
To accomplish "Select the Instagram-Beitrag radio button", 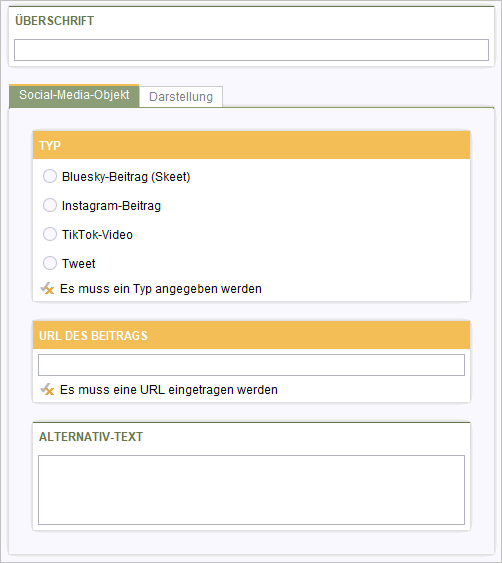I will click(x=50, y=205).
